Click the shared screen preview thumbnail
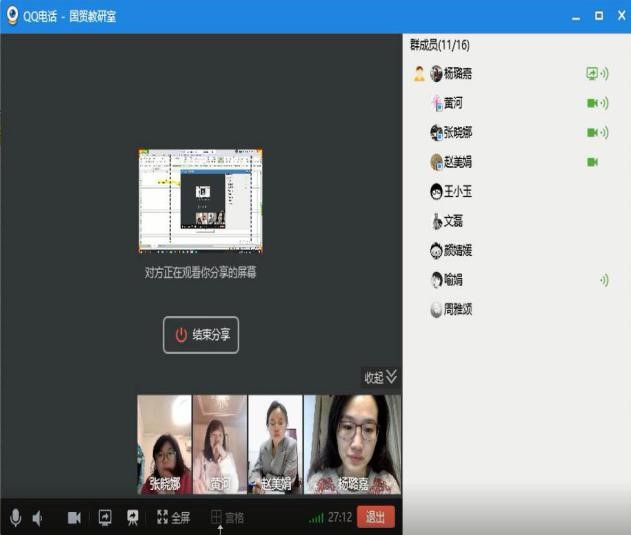631x535 pixels. click(x=200, y=201)
